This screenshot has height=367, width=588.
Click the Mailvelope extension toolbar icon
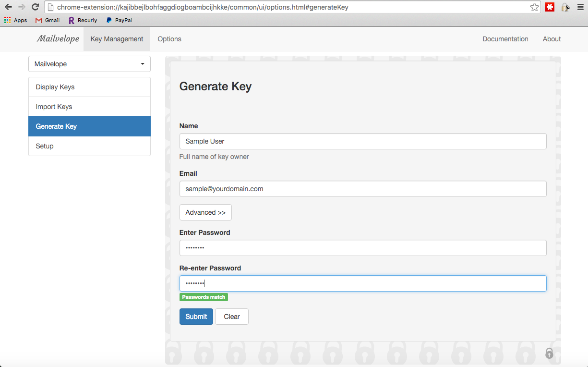(x=565, y=7)
